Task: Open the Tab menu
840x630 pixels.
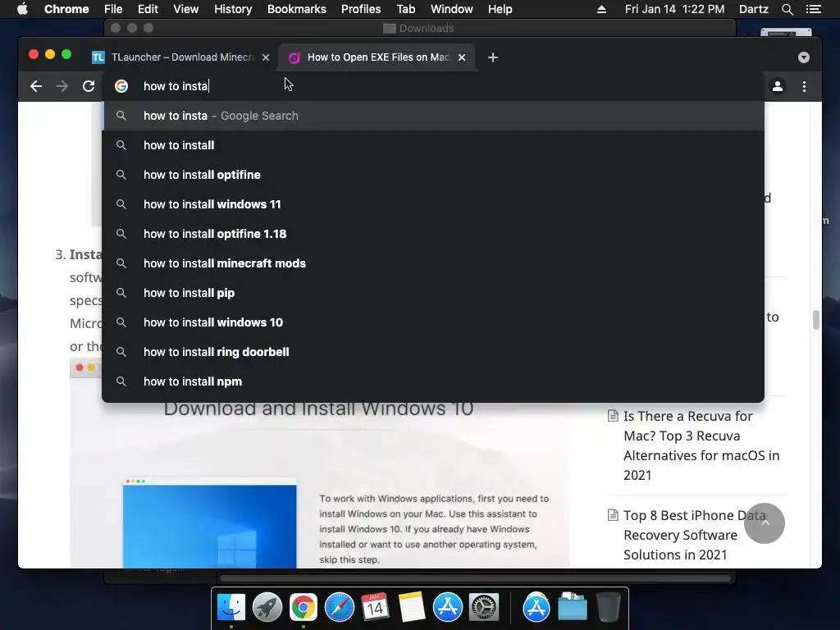Action: point(406,9)
